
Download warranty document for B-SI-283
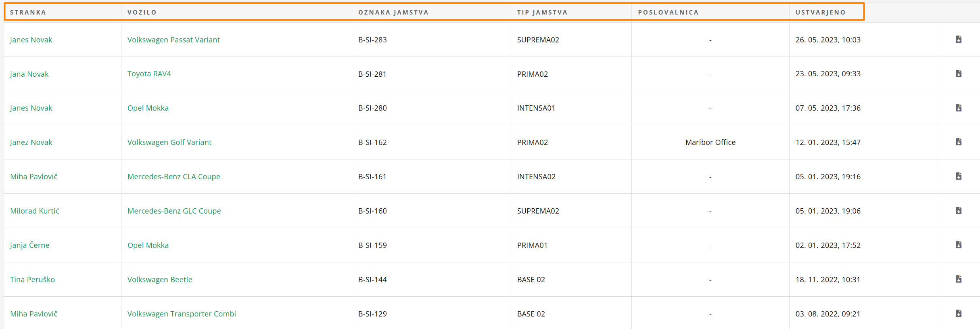coord(959,40)
